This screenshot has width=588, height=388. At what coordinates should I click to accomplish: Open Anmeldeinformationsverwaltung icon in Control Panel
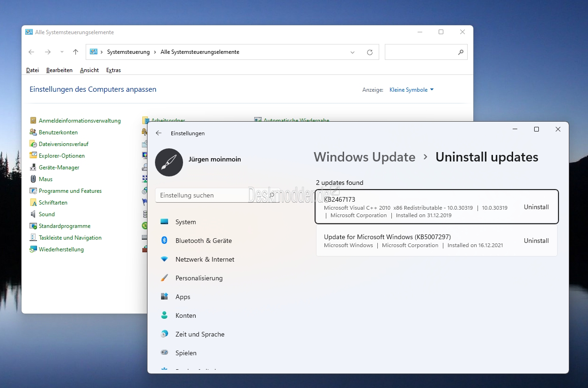click(x=33, y=120)
